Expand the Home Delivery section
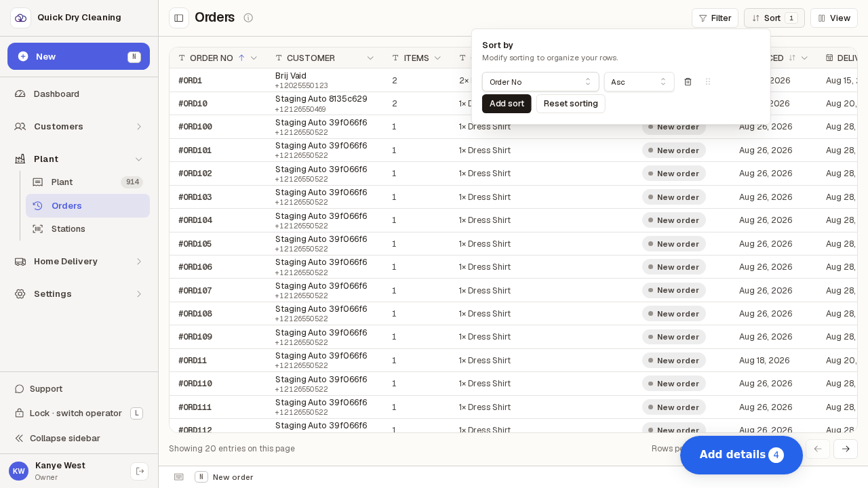The height and width of the screenshot is (488, 868). point(79,261)
